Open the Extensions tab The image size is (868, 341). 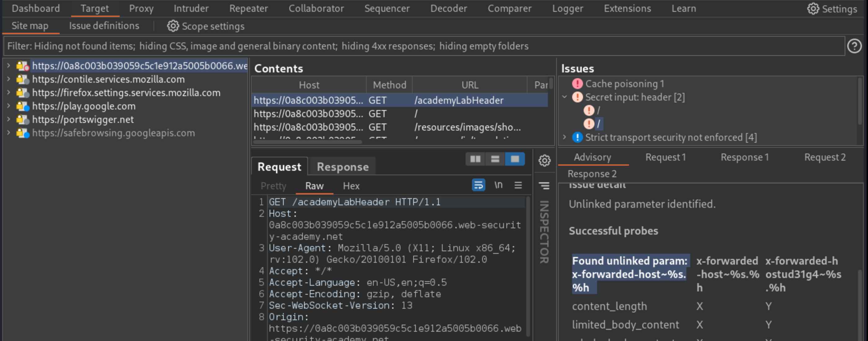tap(627, 8)
